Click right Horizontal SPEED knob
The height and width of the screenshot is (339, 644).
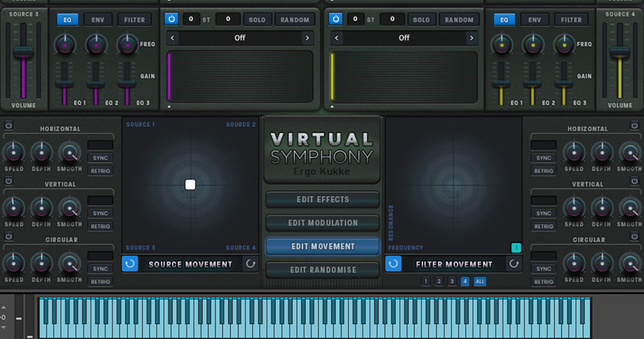point(573,153)
